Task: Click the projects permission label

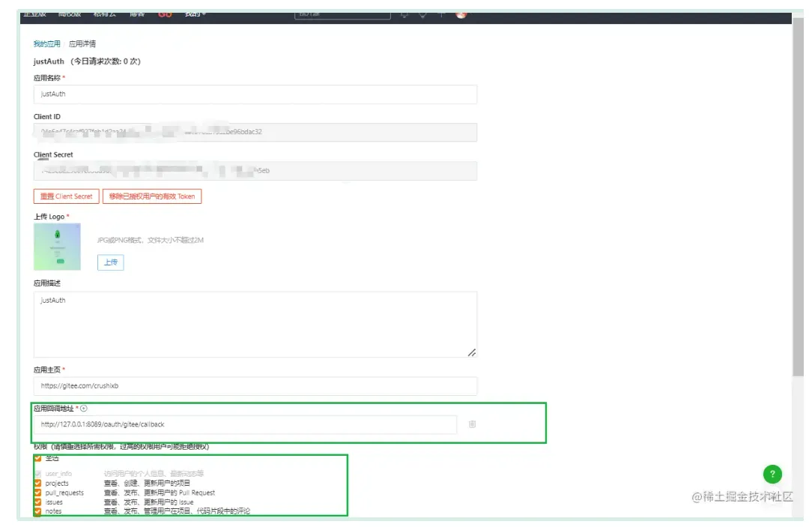Action: pos(57,484)
